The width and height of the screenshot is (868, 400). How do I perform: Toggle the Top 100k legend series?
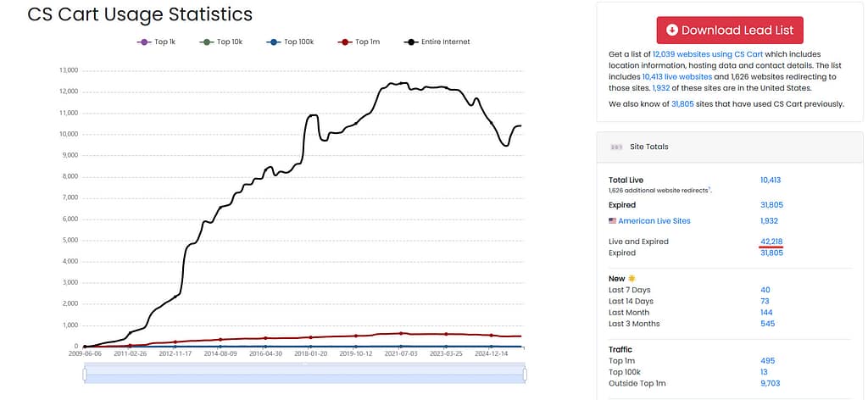(x=291, y=42)
